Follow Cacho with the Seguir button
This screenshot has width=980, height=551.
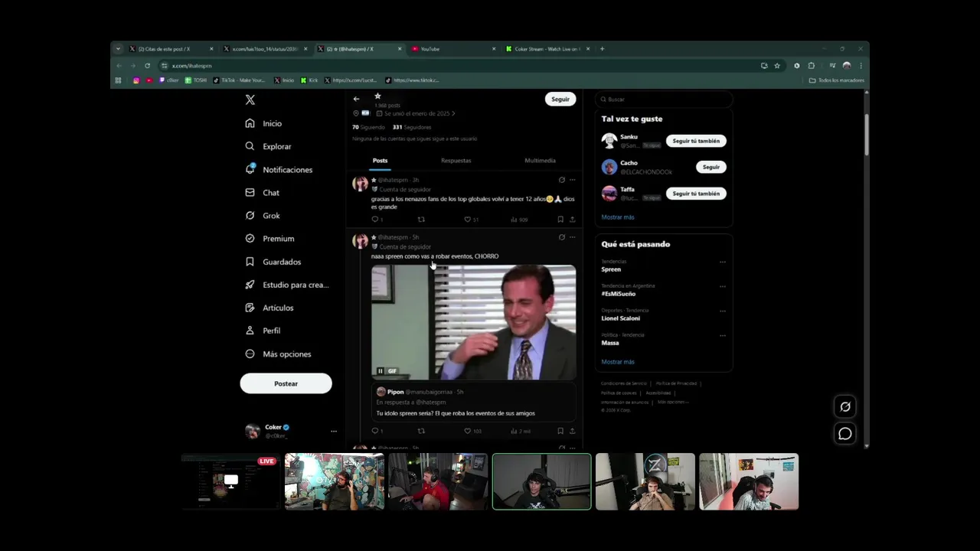(x=711, y=167)
